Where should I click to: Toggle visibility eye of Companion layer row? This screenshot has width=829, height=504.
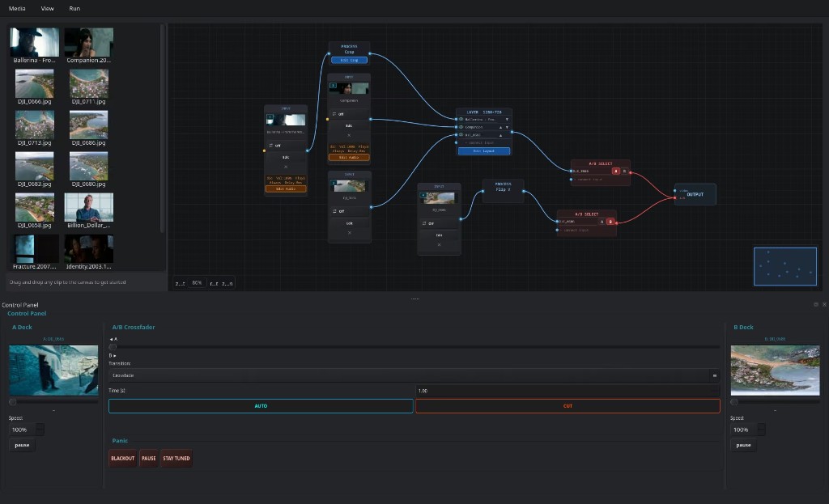coord(461,127)
